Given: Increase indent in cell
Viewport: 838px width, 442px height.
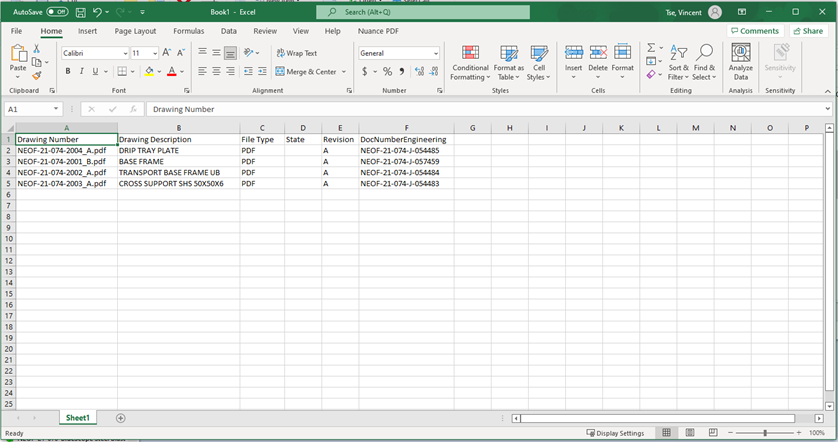Looking at the screenshot, I should tap(262, 71).
